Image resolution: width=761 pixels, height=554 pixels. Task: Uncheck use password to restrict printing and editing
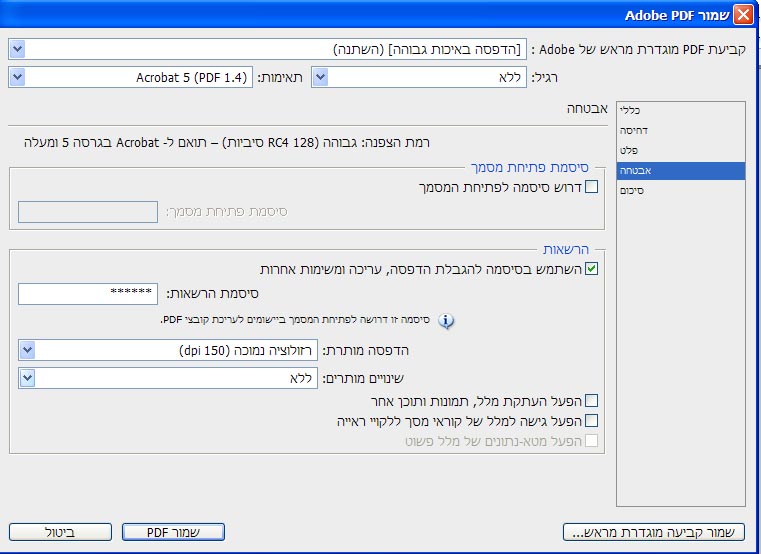(x=591, y=269)
